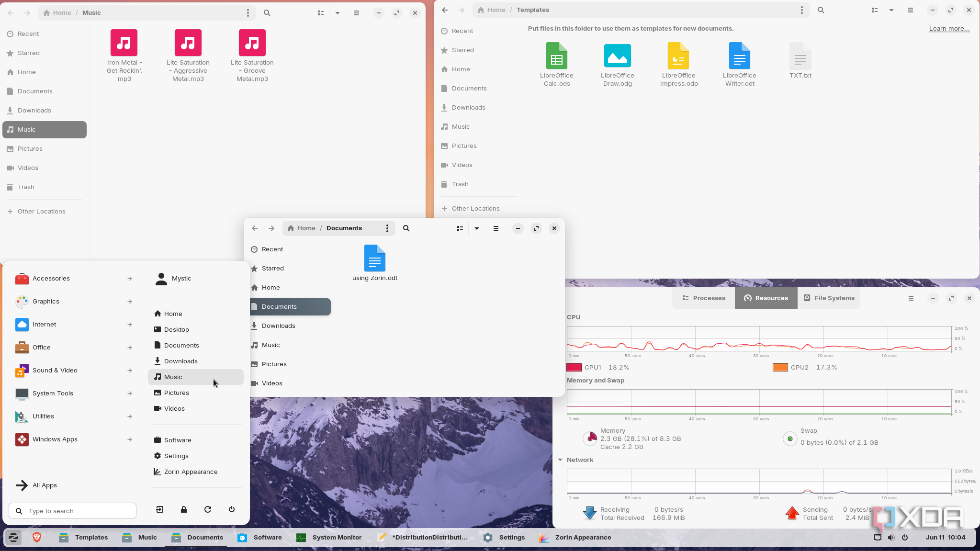
Task: Open Brave browser from the taskbar
Action: pos(37,537)
